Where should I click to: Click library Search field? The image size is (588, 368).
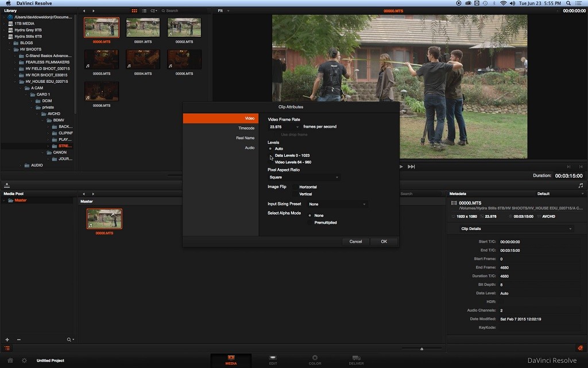(x=184, y=11)
